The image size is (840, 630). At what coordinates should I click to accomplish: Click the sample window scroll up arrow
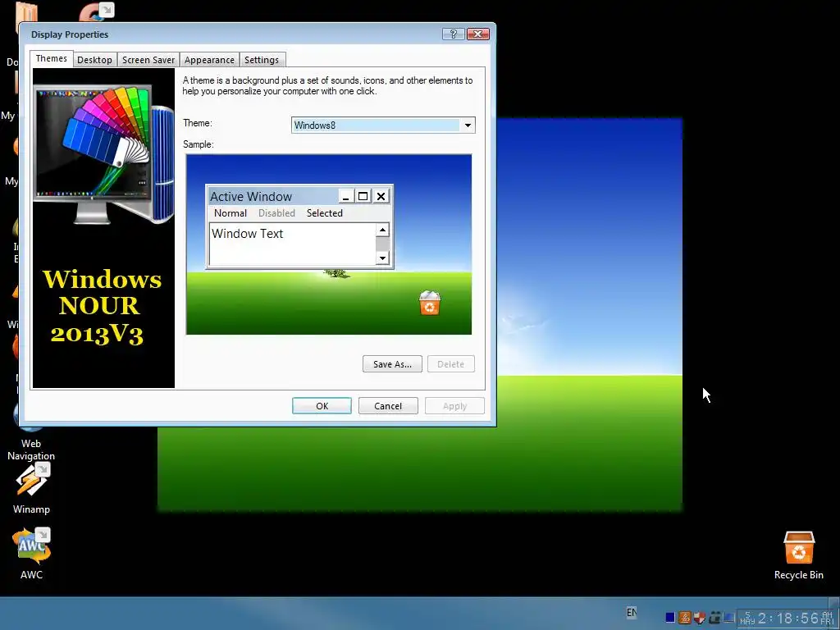pos(382,231)
